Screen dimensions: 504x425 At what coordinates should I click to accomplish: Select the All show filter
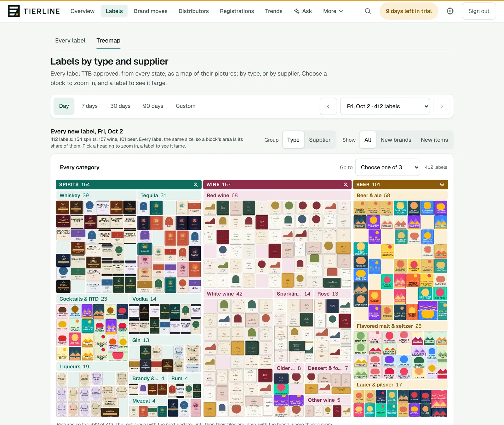(368, 140)
